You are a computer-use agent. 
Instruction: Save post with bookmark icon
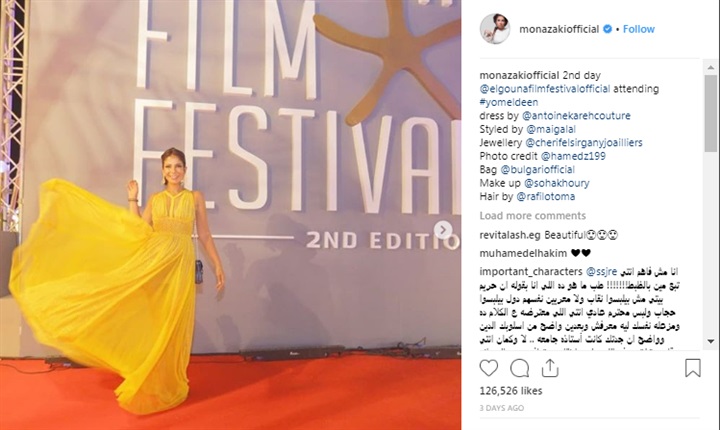tap(692, 368)
